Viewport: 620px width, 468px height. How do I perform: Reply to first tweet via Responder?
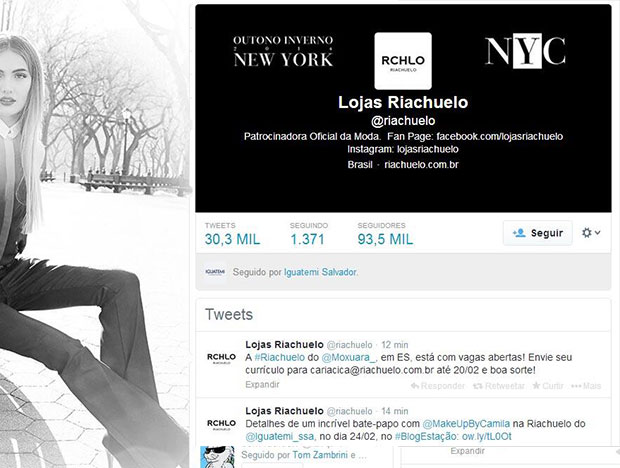(438, 386)
